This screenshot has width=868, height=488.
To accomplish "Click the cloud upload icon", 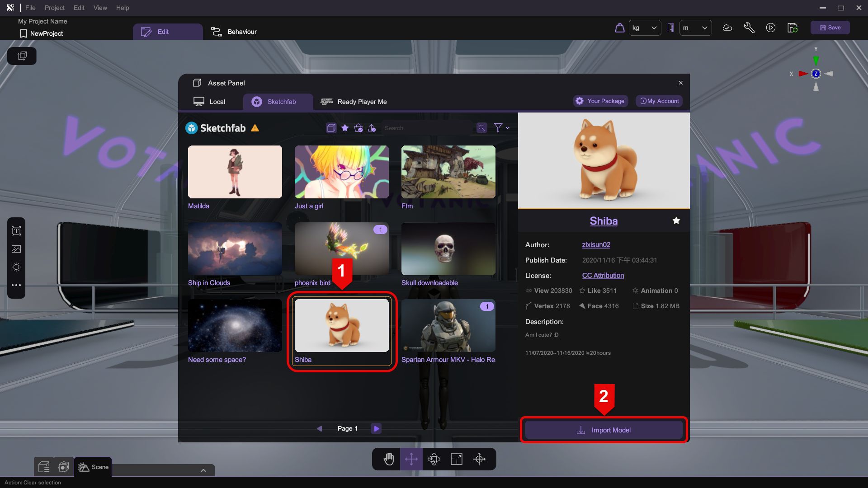I will (727, 28).
